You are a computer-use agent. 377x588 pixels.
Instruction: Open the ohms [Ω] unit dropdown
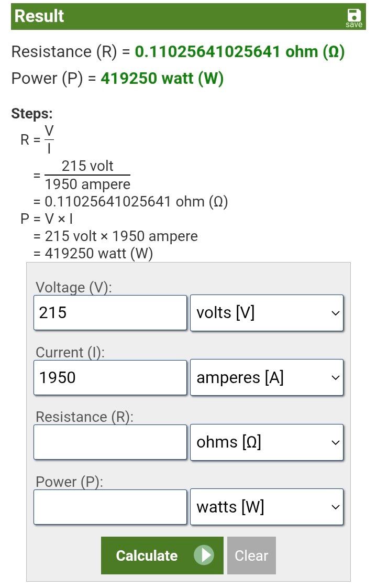(267, 442)
